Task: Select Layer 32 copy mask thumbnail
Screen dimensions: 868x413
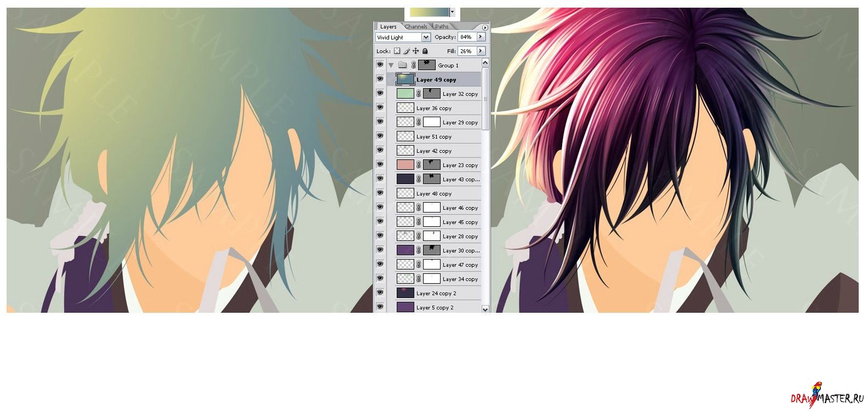Action: (x=432, y=94)
